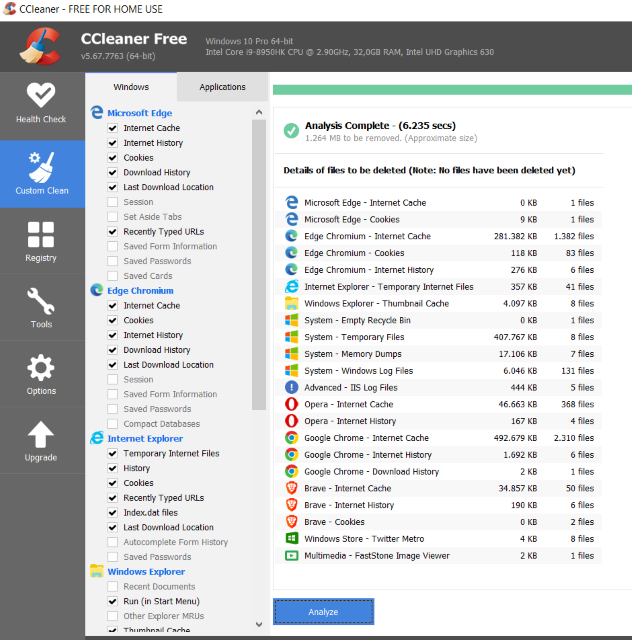The image size is (632, 640).
Task: Click the Edge Chromium section icon
Action: pos(97,290)
